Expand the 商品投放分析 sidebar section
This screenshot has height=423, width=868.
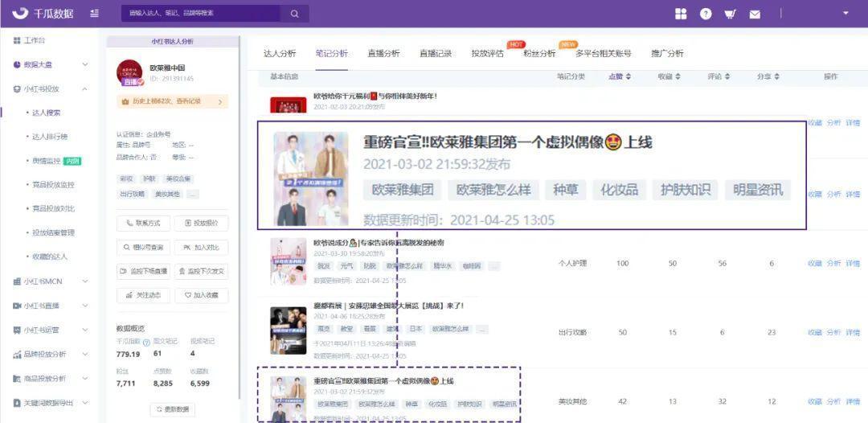pos(50,379)
